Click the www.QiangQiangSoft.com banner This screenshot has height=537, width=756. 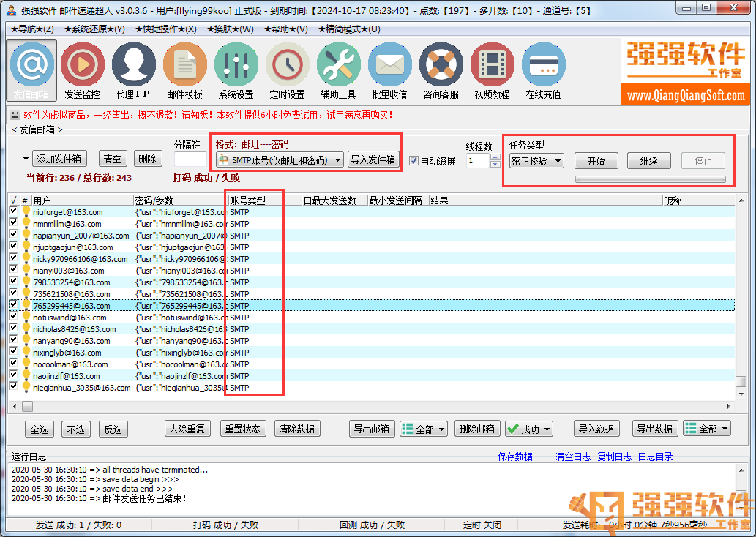click(x=686, y=95)
